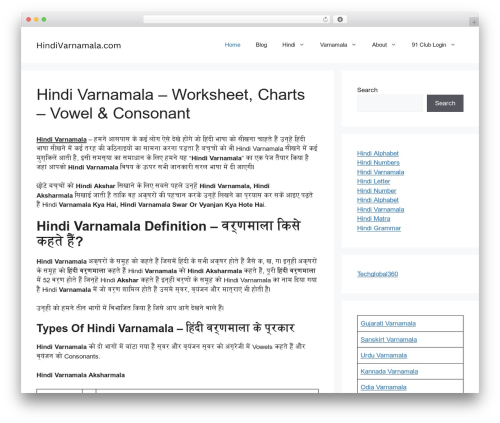Image resolution: width=500 pixels, height=423 pixels.
Task: Click the underlined Hindi Varnamala intro link
Action: (61, 139)
